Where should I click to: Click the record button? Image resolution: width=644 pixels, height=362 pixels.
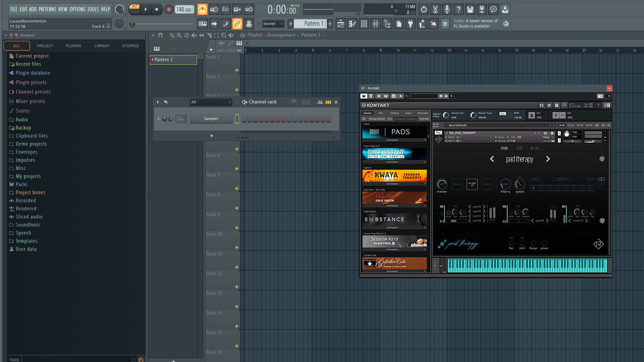[169, 9]
